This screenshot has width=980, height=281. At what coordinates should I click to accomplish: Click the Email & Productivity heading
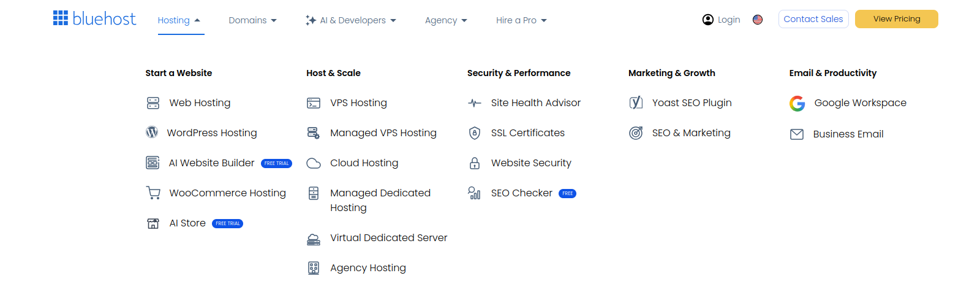pyautogui.click(x=832, y=73)
